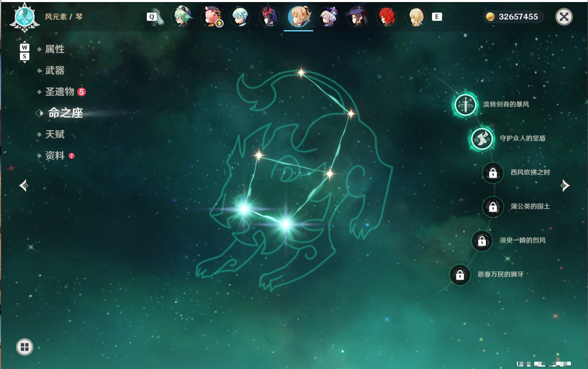Click the 风元素 / 琴 title text
The height and width of the screenshot is (369, 588).
pos(64,17)
